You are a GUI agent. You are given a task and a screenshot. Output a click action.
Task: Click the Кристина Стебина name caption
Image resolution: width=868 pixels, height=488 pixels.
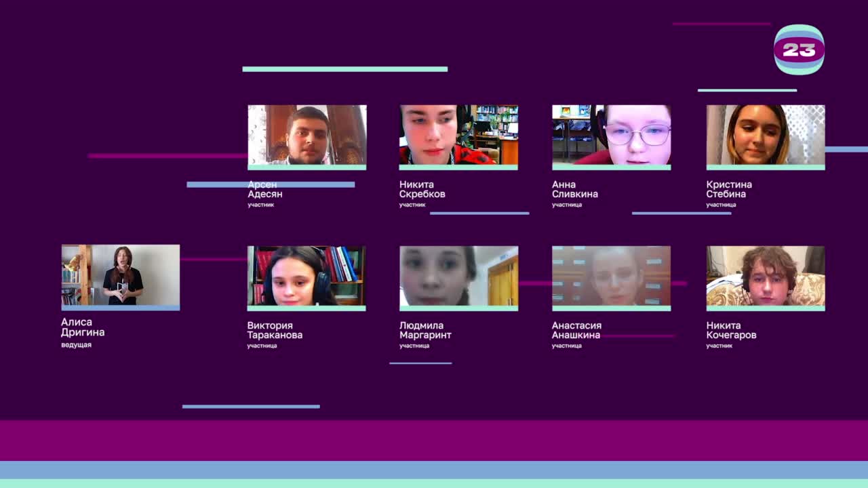[x=728, y=189]
